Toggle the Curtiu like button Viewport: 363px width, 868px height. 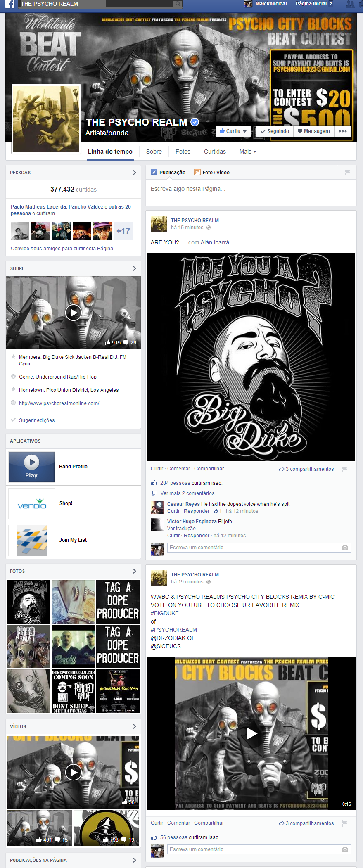coord(233,131)
